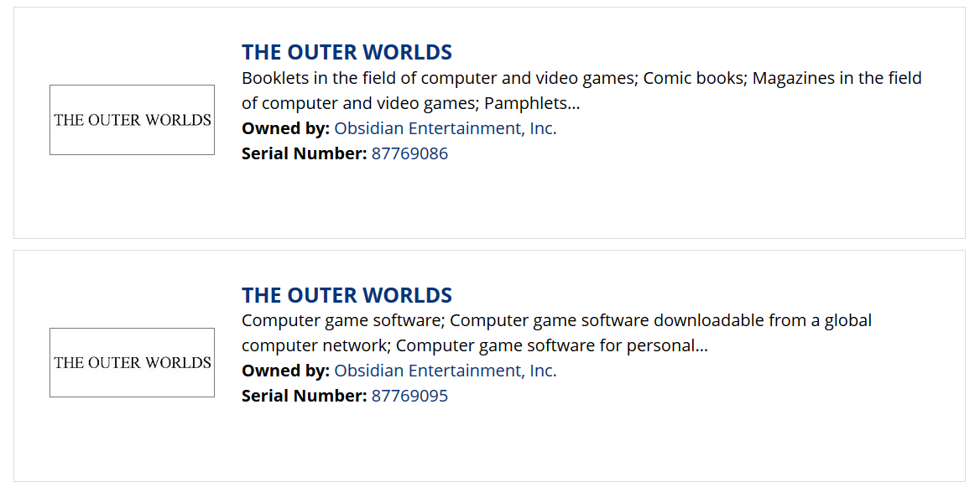Click 'Owned by:' label in Computer game listing
The height and width of the screenshot is (498, 980).
click(285, 371)
